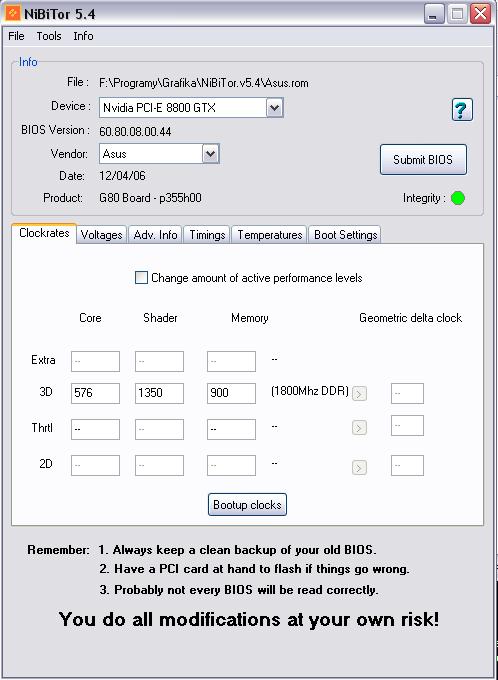
Task: Expand the Device dropdown list
Action: point(275,108)
